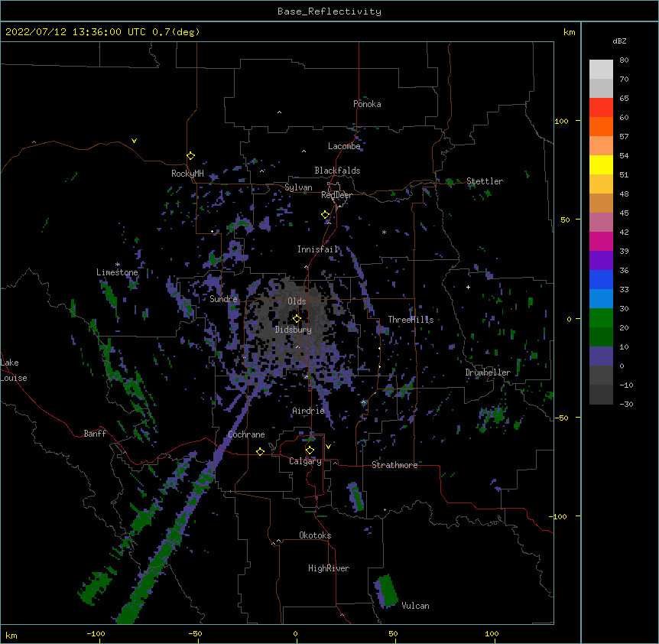Viewport: 659px width, 644px height.
Task: Select the Drumheller label
Action: (488, 372)
